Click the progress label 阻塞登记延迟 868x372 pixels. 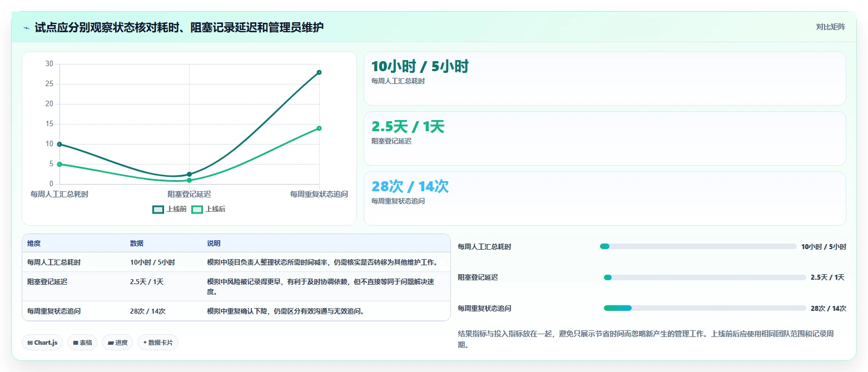click(478, 277)
